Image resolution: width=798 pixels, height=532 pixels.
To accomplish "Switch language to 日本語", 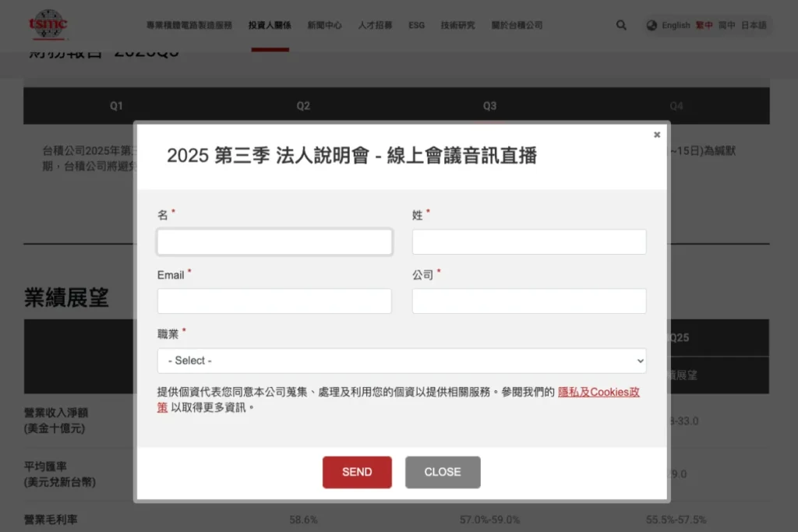I will [754, 25].
